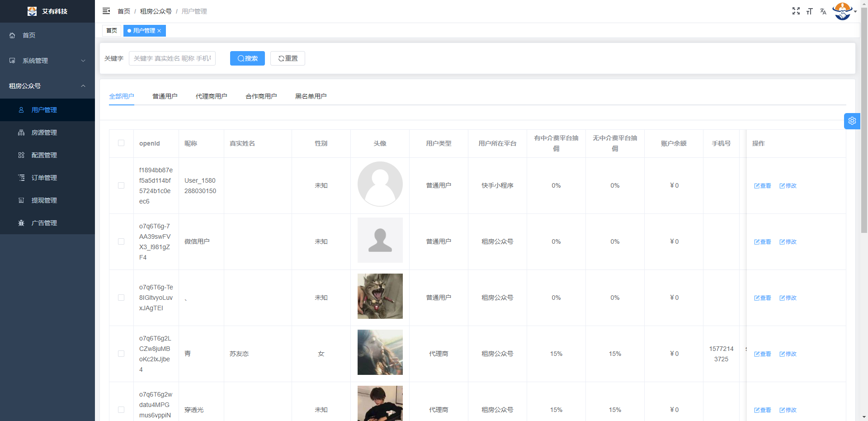
Task: Select 黑名单用户 tab
Action: click(311, 96)
